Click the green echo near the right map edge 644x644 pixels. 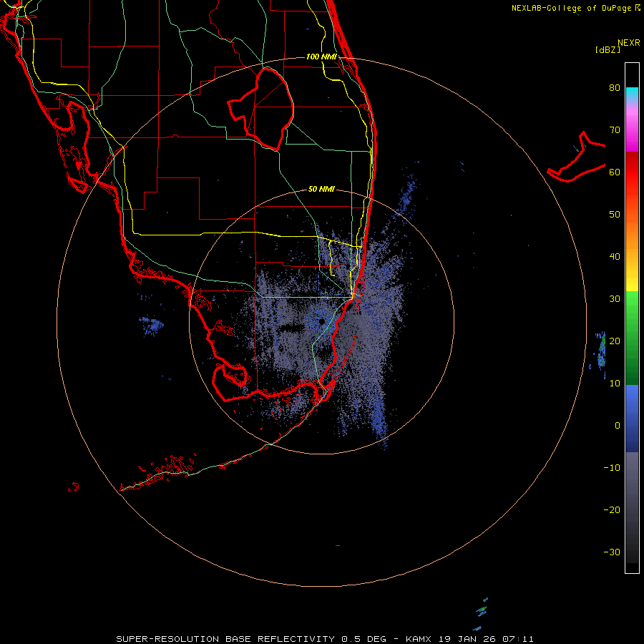click(x=602, y=349)
